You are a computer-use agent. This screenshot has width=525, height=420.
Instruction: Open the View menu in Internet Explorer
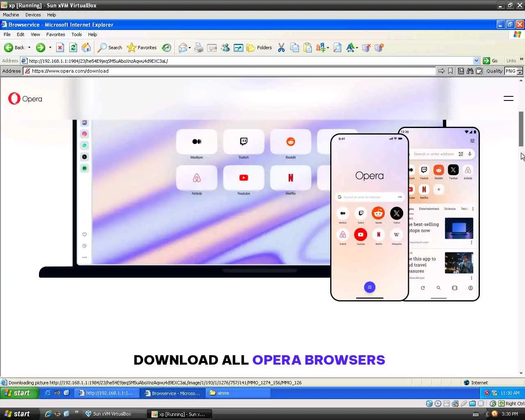tap(35, 34)
